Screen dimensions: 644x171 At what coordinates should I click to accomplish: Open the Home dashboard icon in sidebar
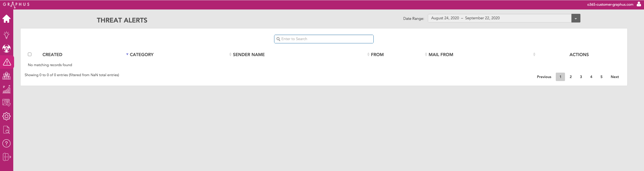[6, 19]
